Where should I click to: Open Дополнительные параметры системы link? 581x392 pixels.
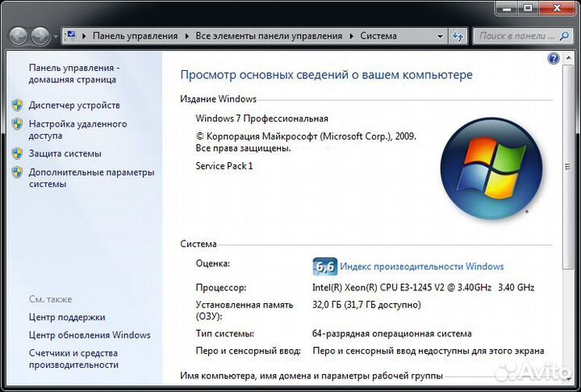coord(91,177)
